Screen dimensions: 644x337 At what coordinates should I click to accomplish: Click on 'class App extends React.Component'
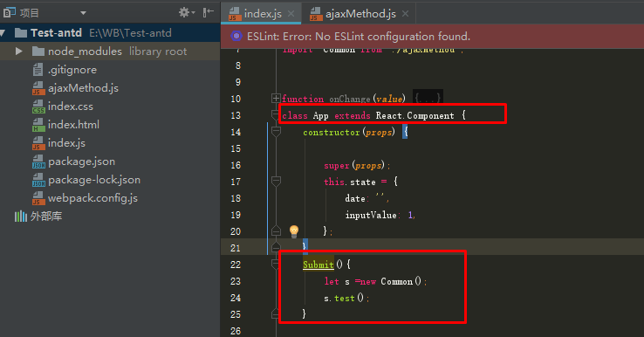tap(368, 116)
